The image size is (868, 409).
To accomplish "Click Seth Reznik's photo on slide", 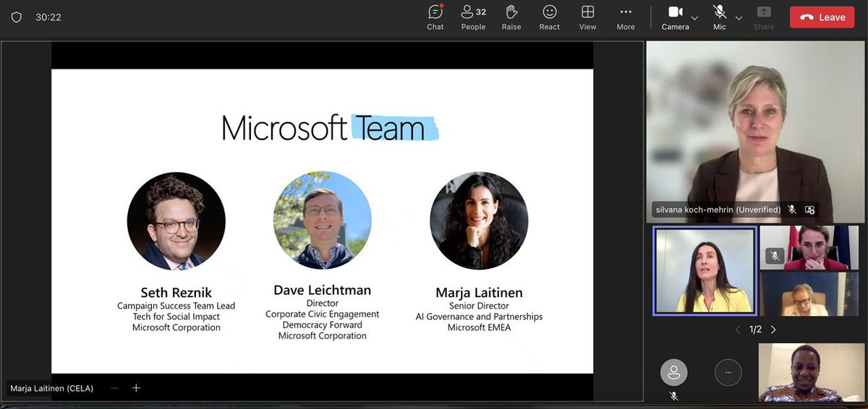I will click(x=176, y=221).
